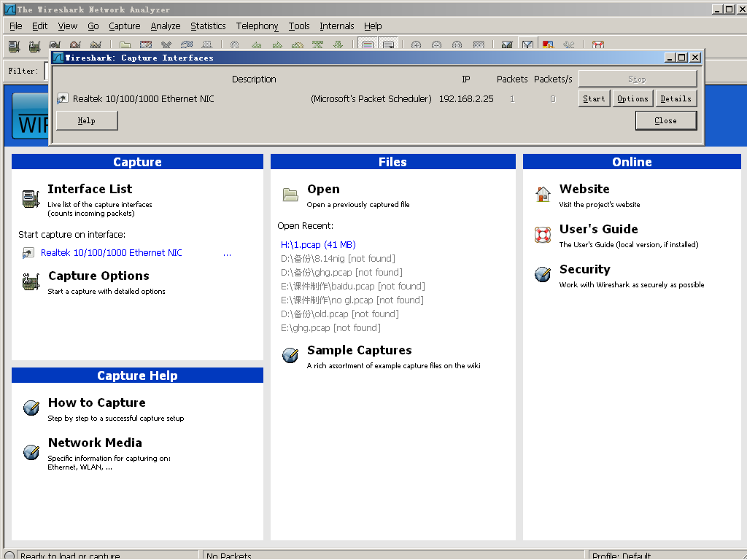
Task: Click the Help button in Capture Interfaces dialog
Action: tap(87, 120)
